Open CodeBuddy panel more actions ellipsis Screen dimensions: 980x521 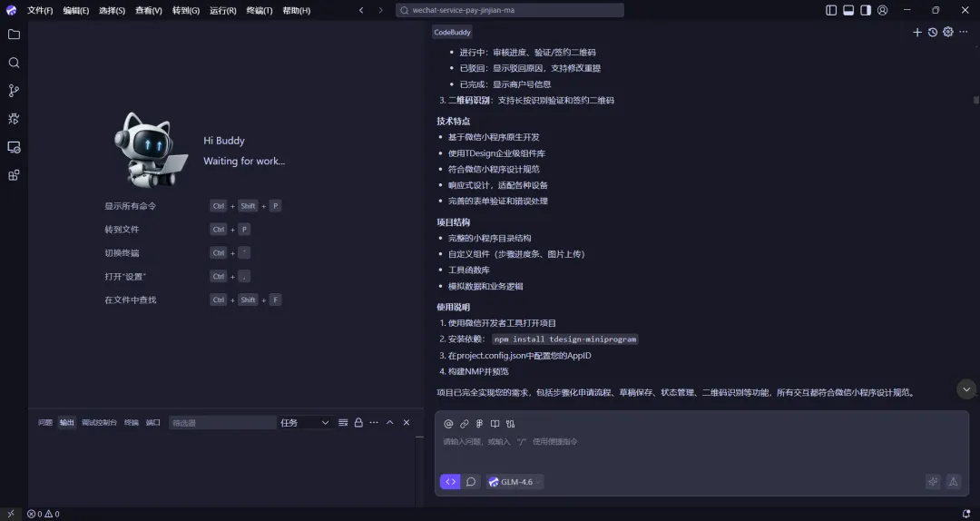[x=964, y=32]
